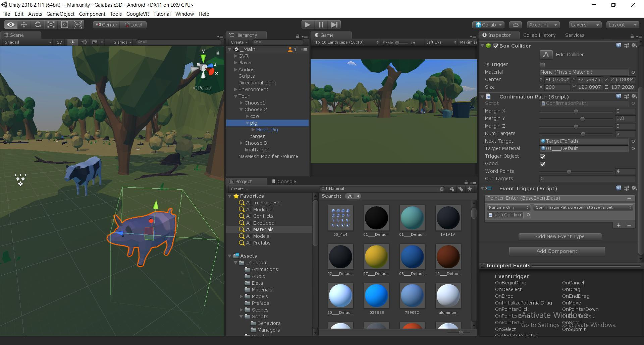Viewport: 644px width, 345px height.
Task: Toggle pivot Center button
Action: point(106,25)
